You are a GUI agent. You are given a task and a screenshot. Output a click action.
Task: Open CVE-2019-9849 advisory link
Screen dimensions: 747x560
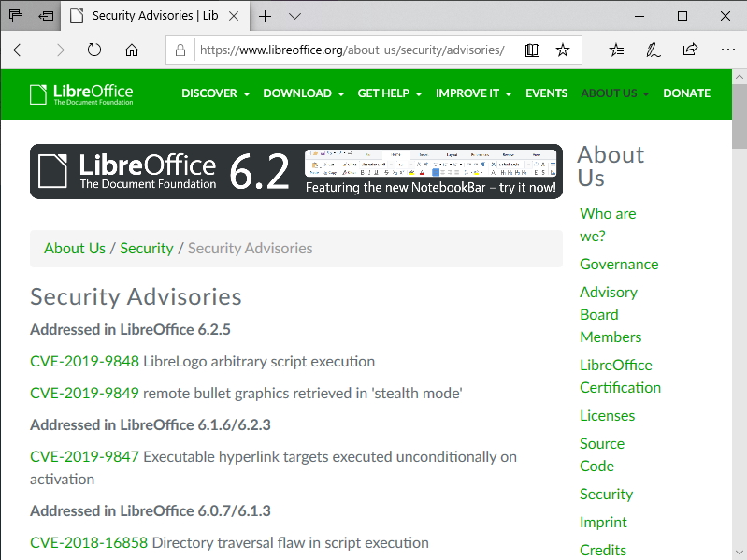click(84, 394)
